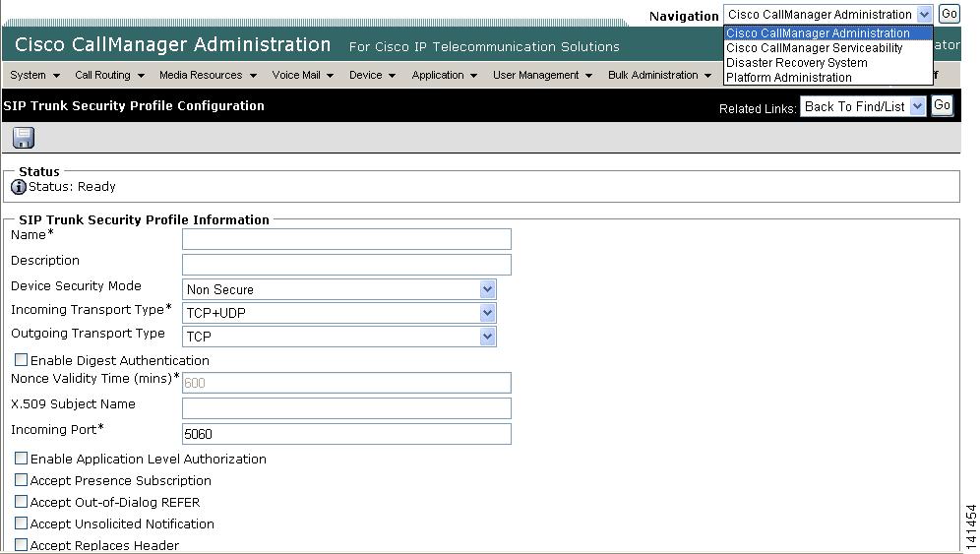980x554 pixels.
Task: Click the X.509 Subject Name field
Action: (346, 408)
